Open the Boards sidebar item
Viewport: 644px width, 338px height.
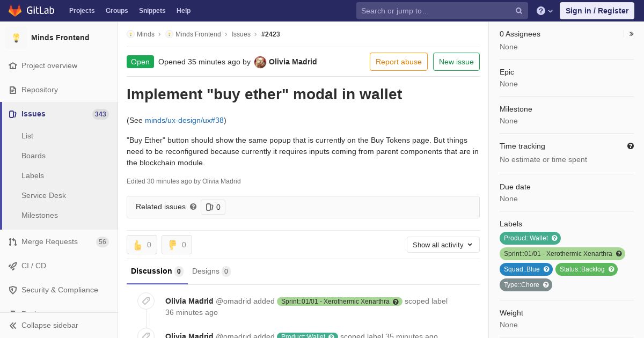click(33, 156)
